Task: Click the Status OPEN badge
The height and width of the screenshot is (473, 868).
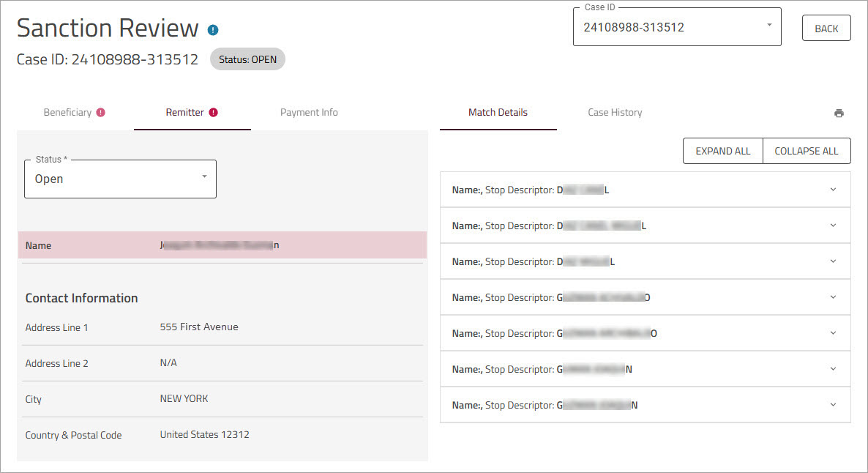Action: coord(247,59)
